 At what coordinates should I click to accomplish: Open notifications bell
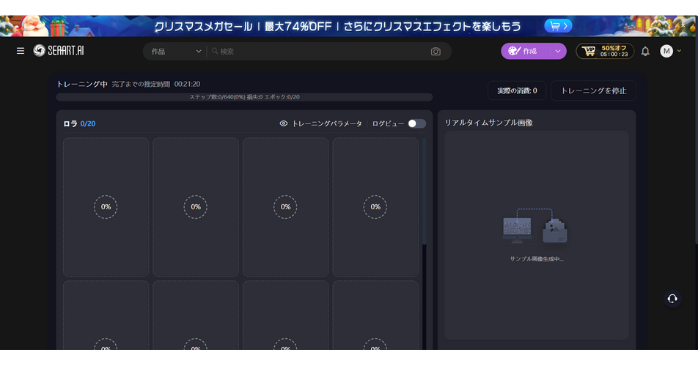tap(645, 52)
